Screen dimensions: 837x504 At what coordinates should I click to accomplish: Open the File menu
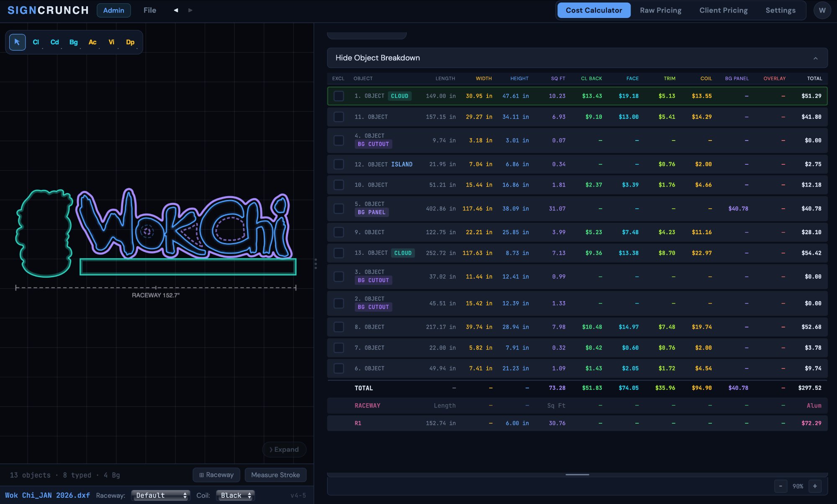(150, 10)
